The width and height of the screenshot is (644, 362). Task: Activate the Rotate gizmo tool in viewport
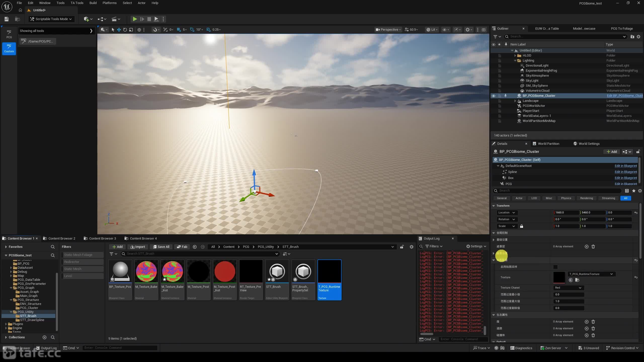tap(125, 30)
